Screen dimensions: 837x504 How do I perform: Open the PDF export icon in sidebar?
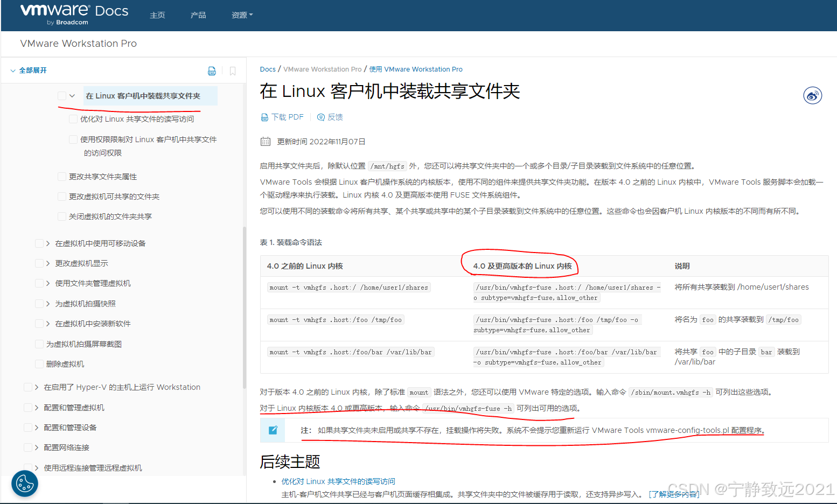212,71
